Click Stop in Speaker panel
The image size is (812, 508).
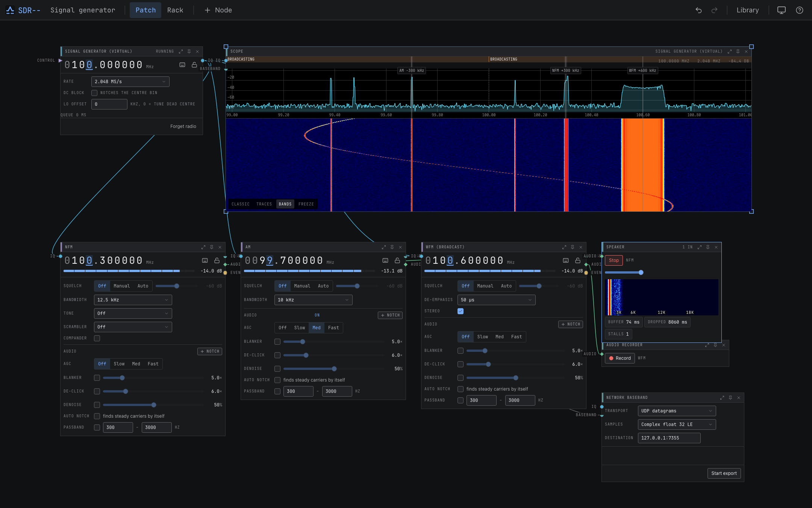pyautogui.click(x=614, y=260)
